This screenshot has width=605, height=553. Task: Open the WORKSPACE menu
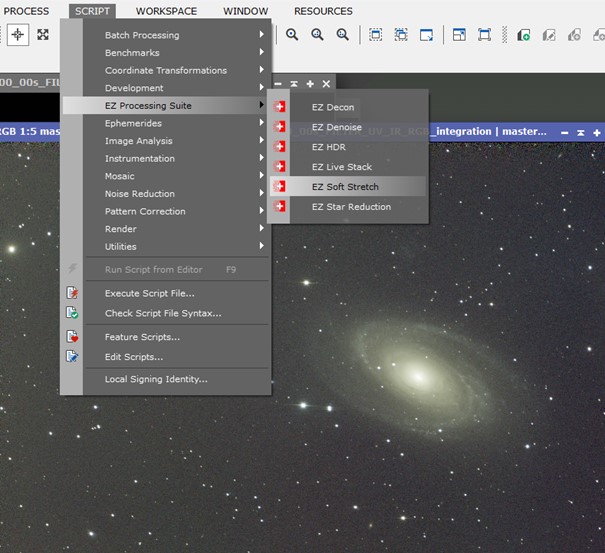pyautogui.click(x=166, y=11)
